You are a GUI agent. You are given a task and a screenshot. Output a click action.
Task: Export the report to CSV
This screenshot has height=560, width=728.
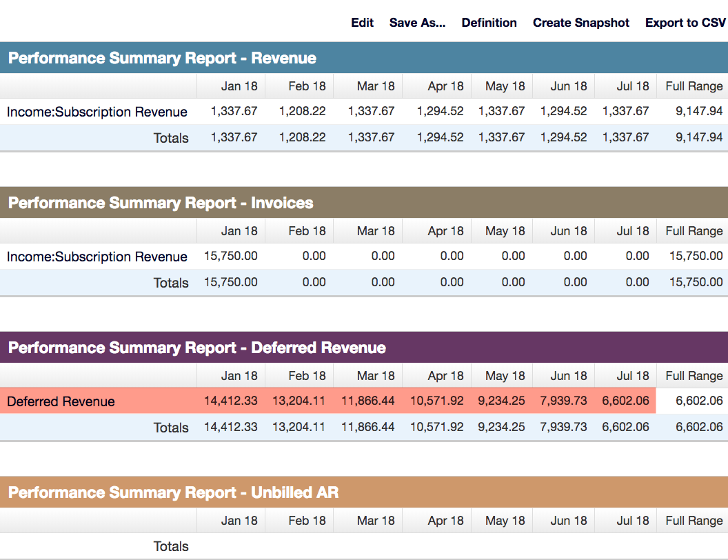pyautogui.click(x=685, y=23)
